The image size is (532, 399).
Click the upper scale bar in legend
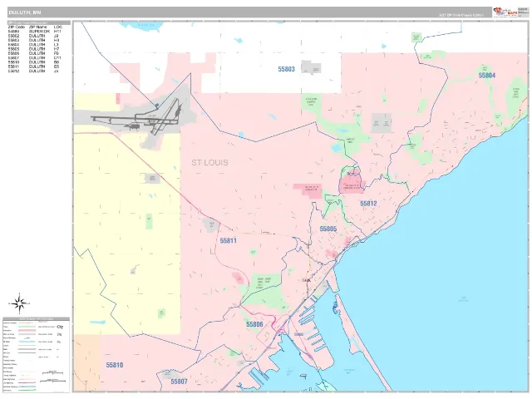point(52,372)
